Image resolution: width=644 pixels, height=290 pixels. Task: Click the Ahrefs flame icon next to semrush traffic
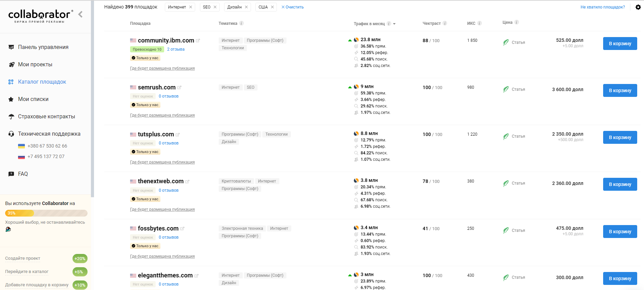point(356,86)
